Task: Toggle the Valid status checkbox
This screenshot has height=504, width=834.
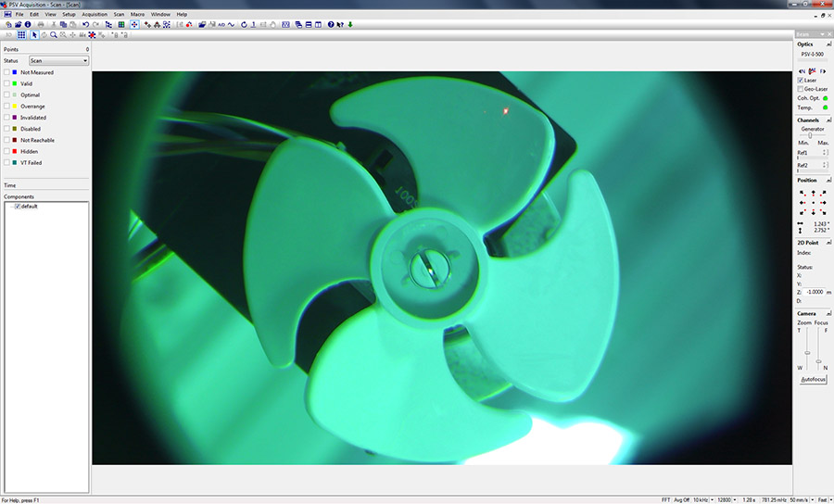Action: pyautogui.click(x=6, y=83)
